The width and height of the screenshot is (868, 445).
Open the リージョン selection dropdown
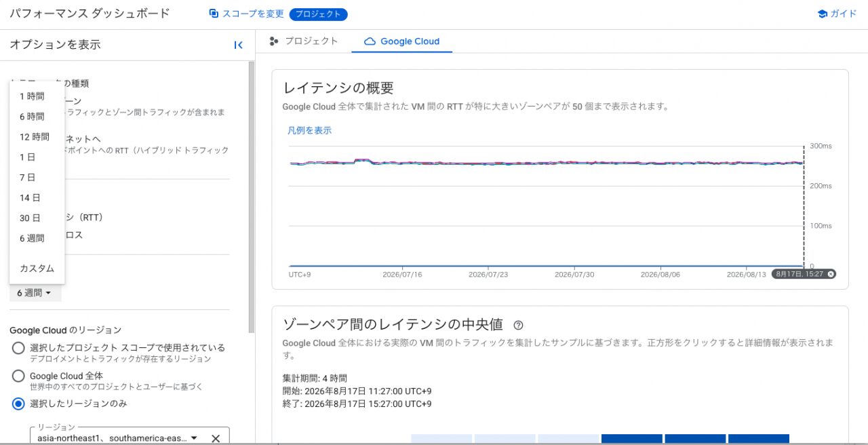click(x=117, y=438)
